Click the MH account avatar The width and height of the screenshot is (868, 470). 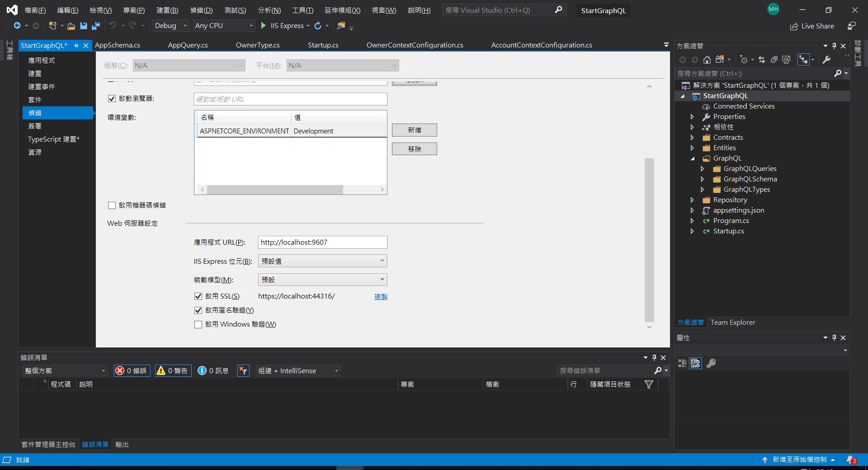773,9
